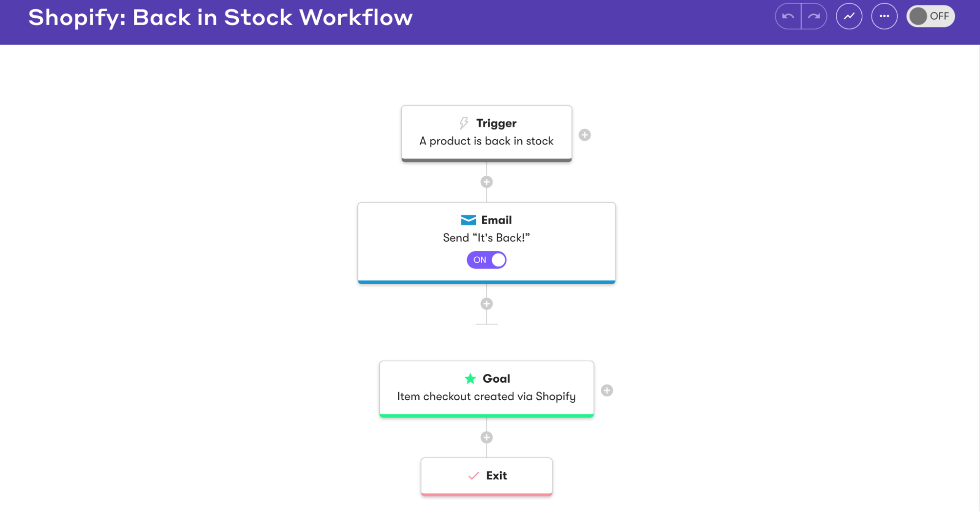Open the 'A product is back in stock' Trigger

point(486,141)
